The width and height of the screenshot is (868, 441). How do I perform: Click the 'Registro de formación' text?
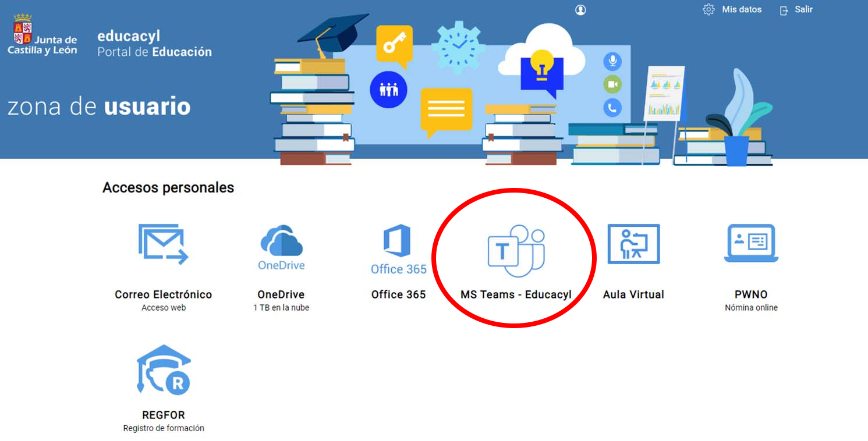pyautogui.click(x=164, y=428)
